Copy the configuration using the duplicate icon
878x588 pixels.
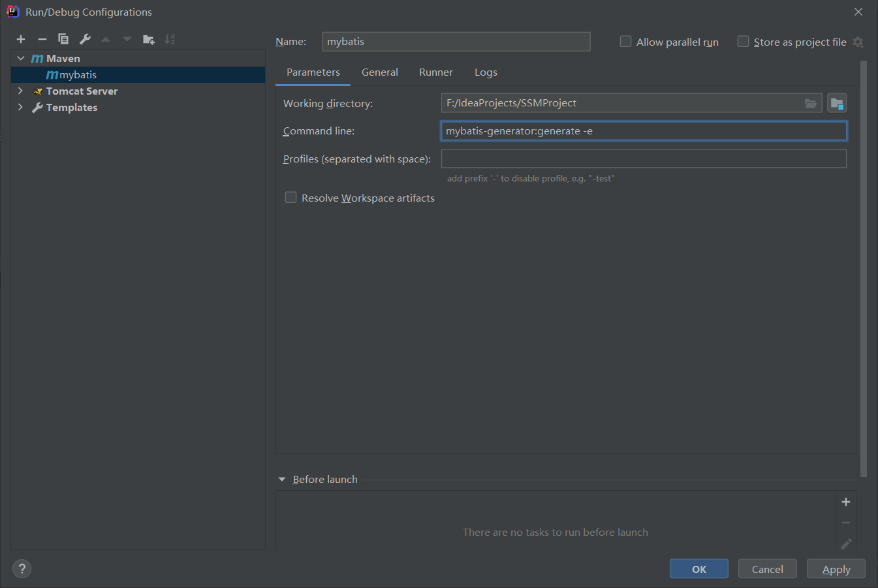pos(63,39)
